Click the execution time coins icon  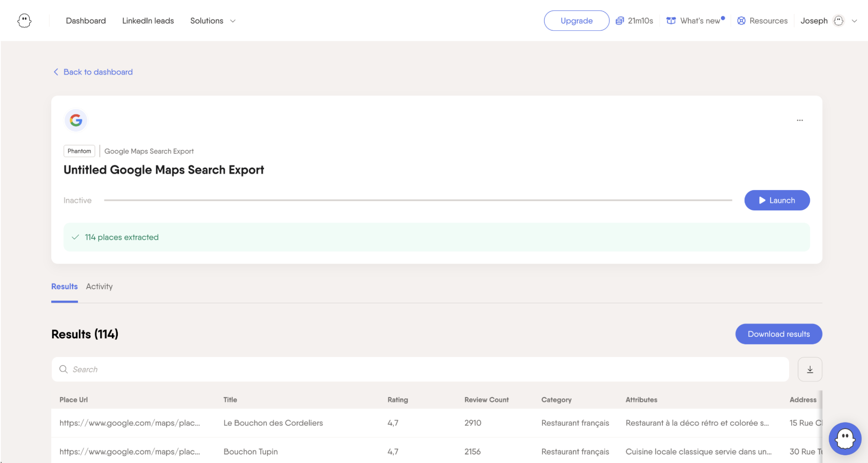(x=620, y=21)
